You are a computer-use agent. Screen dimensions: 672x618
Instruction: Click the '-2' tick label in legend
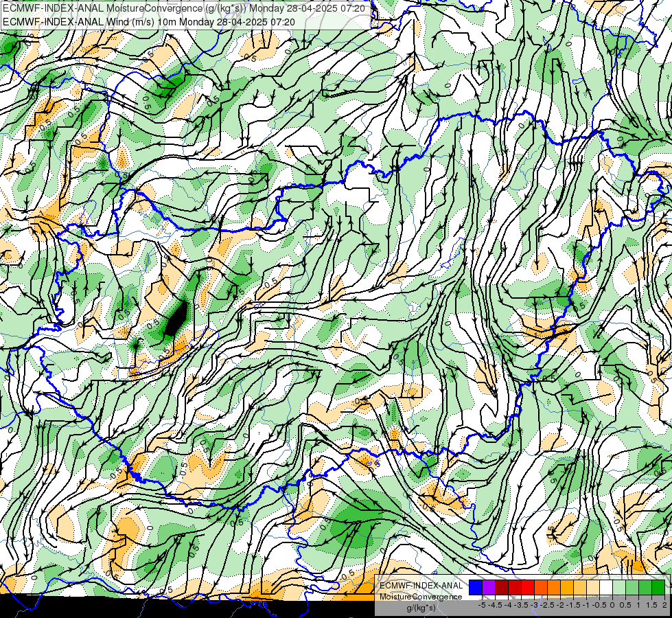pos(560,605)
